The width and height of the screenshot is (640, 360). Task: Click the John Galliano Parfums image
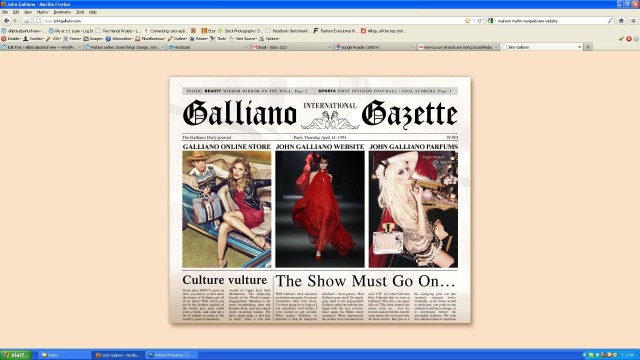413,209
